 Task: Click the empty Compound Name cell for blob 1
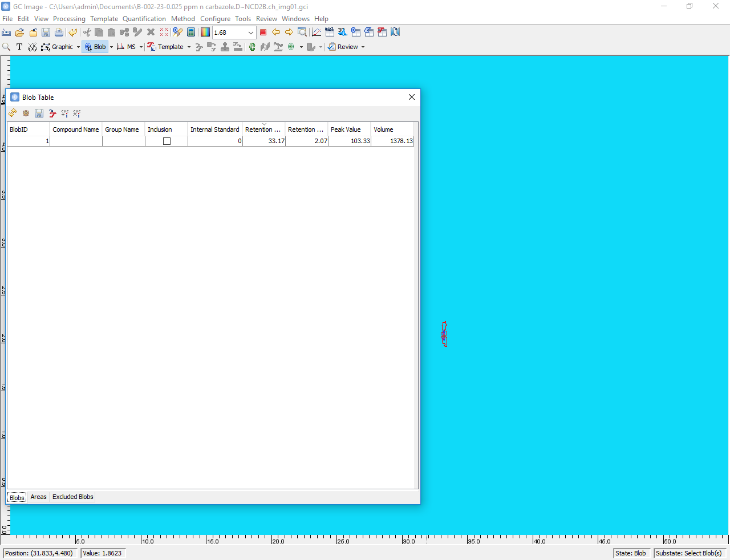(x=76, y=141)
